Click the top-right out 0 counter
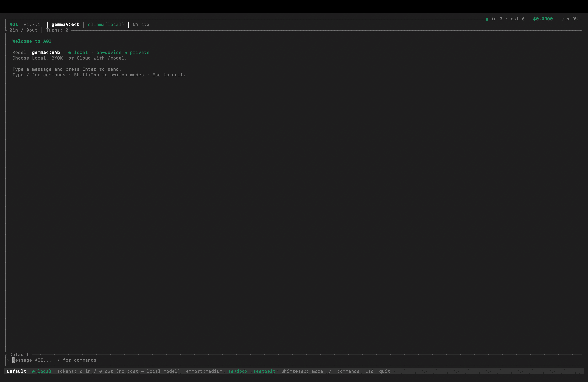 tap(518, 19)
